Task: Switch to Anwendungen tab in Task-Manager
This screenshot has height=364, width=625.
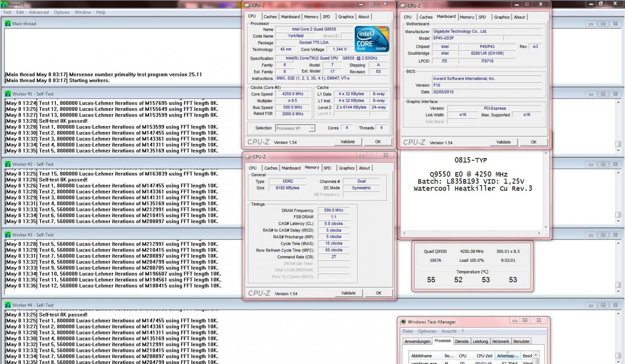Action: (x=417, y=341)
